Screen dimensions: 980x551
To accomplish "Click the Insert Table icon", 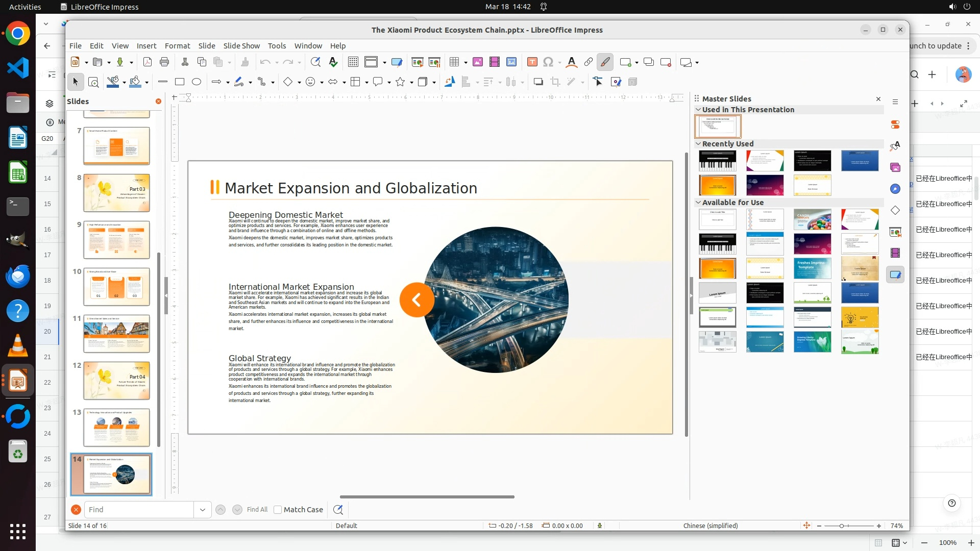I will click(x=454, y=62).
